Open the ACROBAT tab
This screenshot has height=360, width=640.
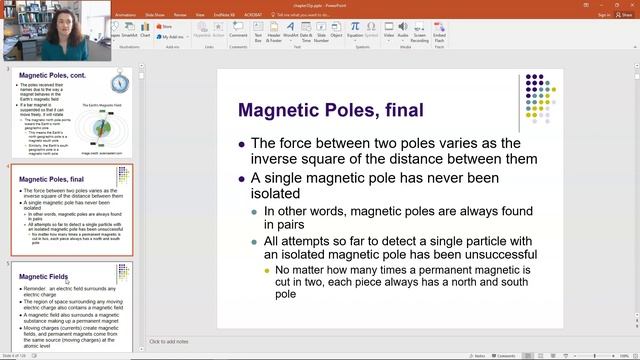pyautogui.click(x=253, y=15)
